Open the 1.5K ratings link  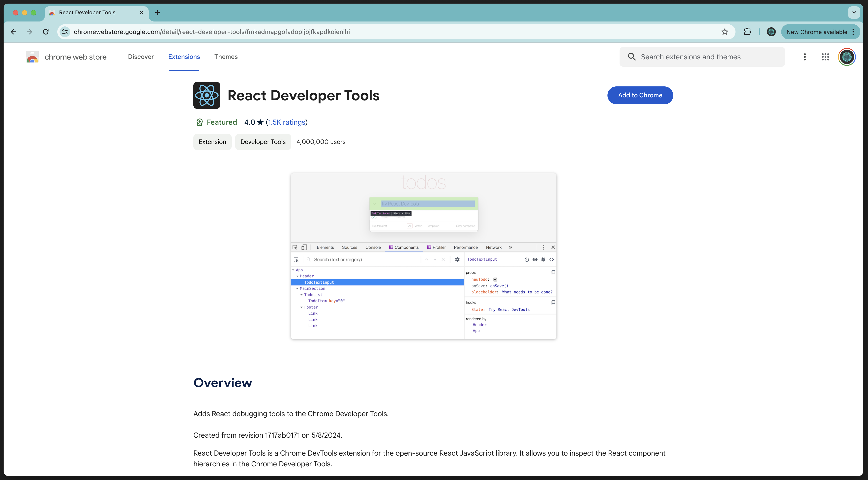(286, 122)
